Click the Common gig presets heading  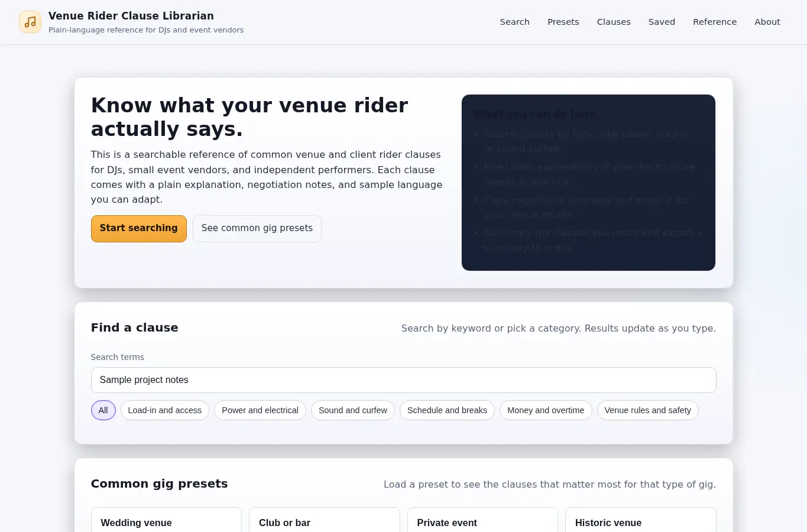(x=159, y=484)
